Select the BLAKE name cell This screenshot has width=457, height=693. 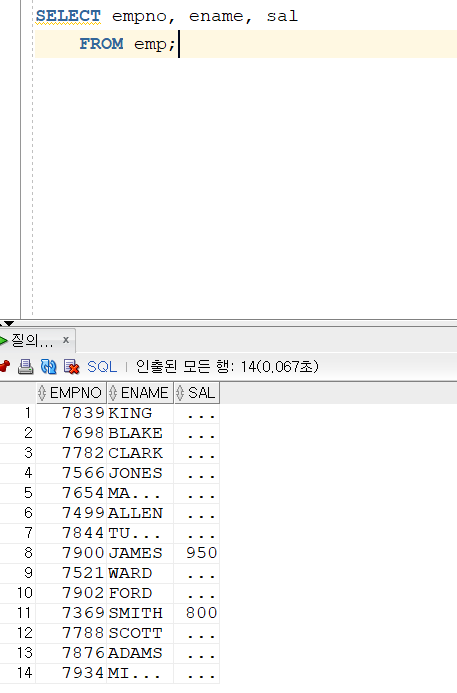pos(140,433)
